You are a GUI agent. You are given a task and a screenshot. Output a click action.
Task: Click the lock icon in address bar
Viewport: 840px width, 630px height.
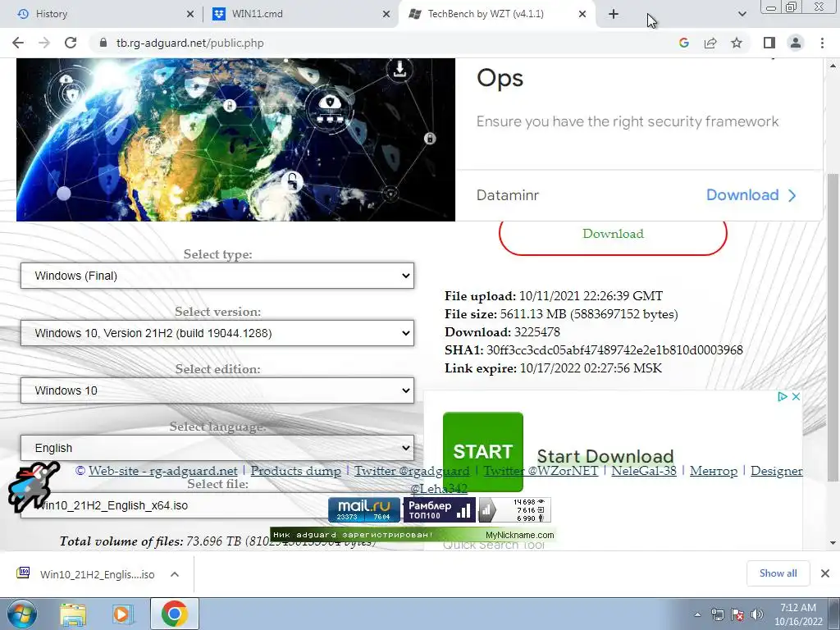(x=103, y=43)
